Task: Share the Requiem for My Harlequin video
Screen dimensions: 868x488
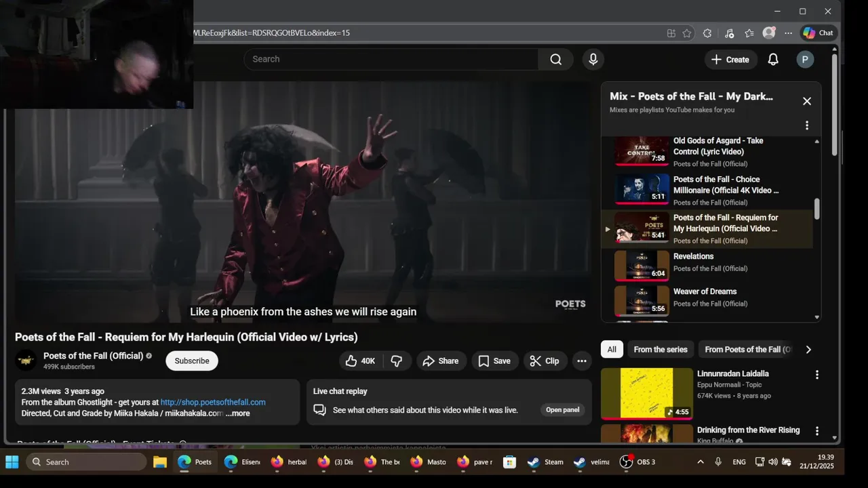Action: (x=441, y=361)
